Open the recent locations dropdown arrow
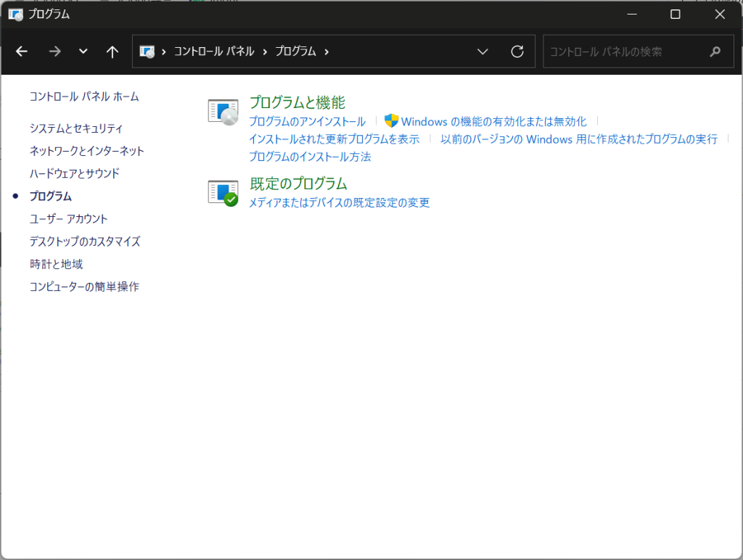 [x=83, y=52]
